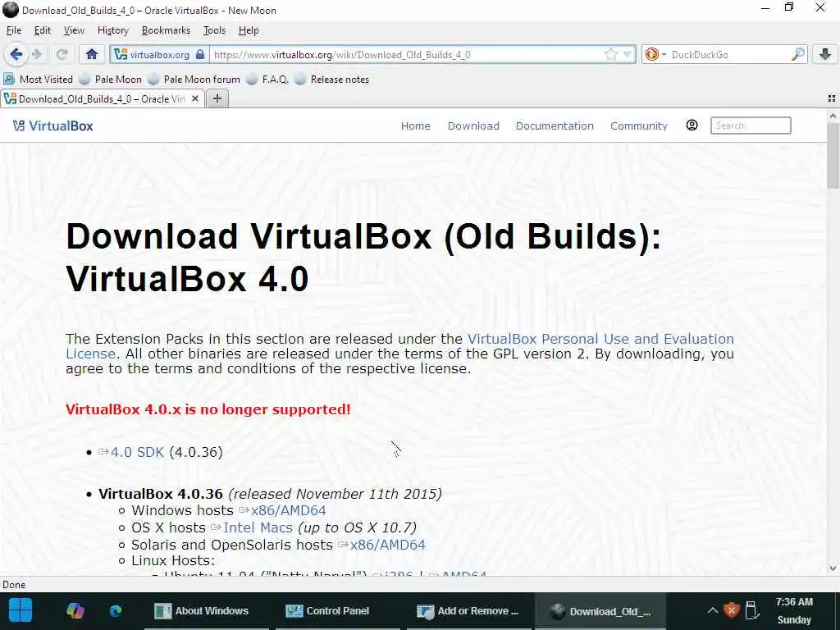This screenshot has height=630, width=840.
Task: Click the red 'no longer supported' text
Action: coord(208,409)
